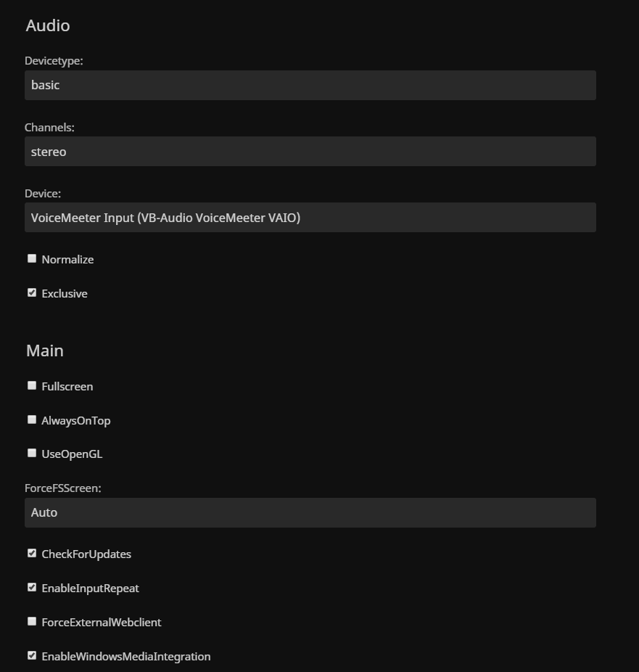Turn off the EnableWindowsMediaIntegration checkbox
The height and width of the screenshot is (672, 639).
tap(32, 655)
